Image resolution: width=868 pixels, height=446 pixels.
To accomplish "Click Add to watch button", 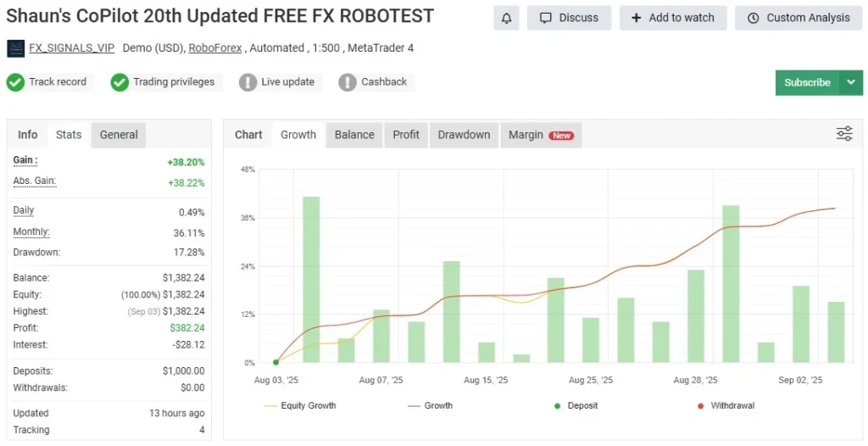I will [x=673, y=19].
